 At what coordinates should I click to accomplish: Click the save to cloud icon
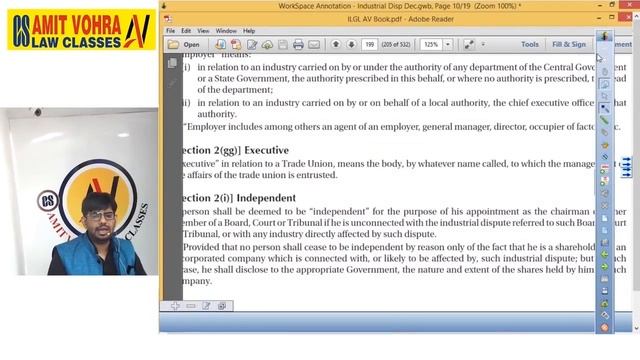267,44
